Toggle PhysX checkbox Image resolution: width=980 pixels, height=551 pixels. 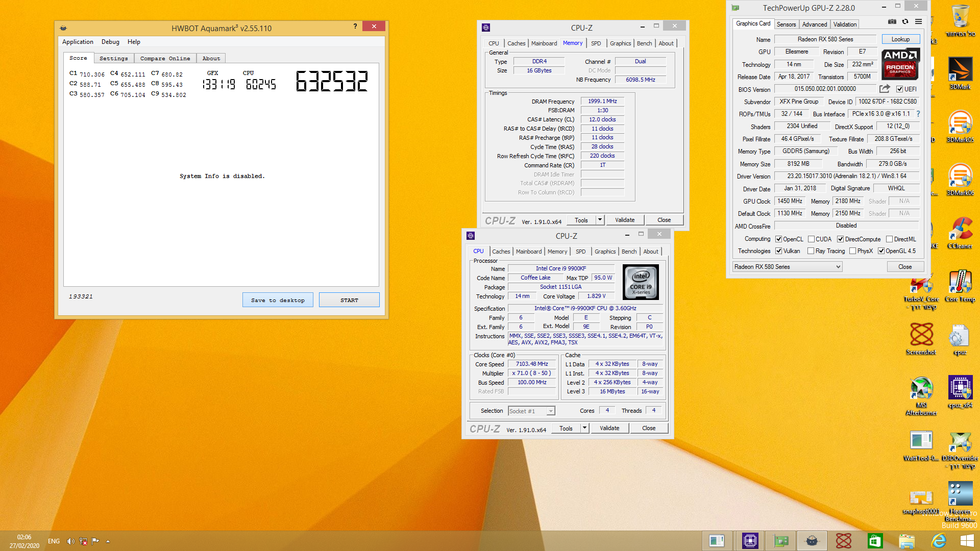pyautogui.click(x=852, y=251)
